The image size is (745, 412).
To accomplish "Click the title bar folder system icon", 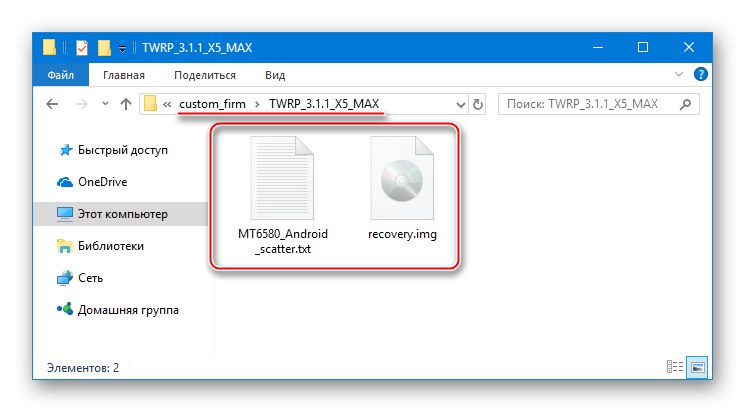I will click(x=49, y=47).
